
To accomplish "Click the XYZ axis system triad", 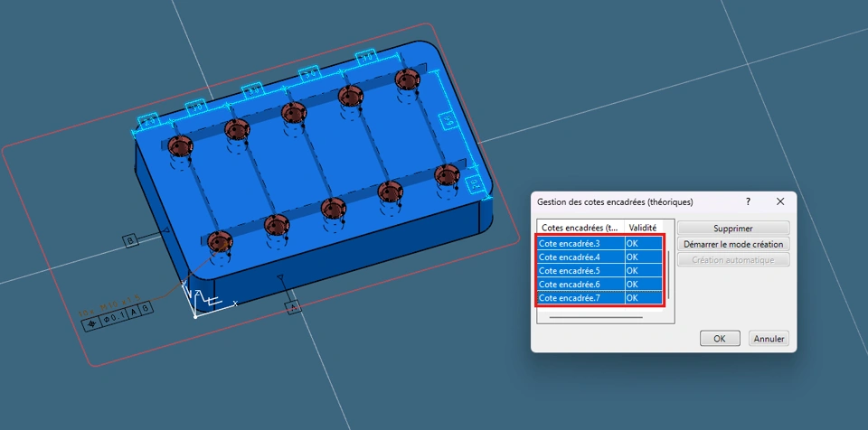I will (207, 300).
